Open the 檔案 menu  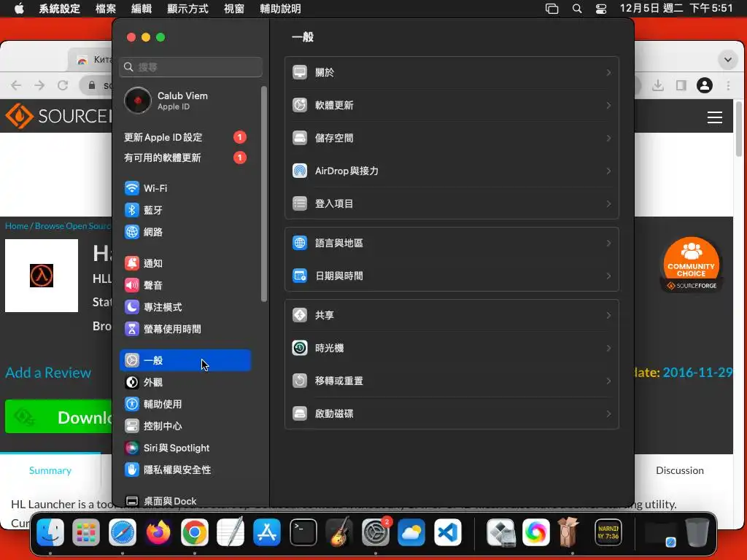click(x=105, y=9)
